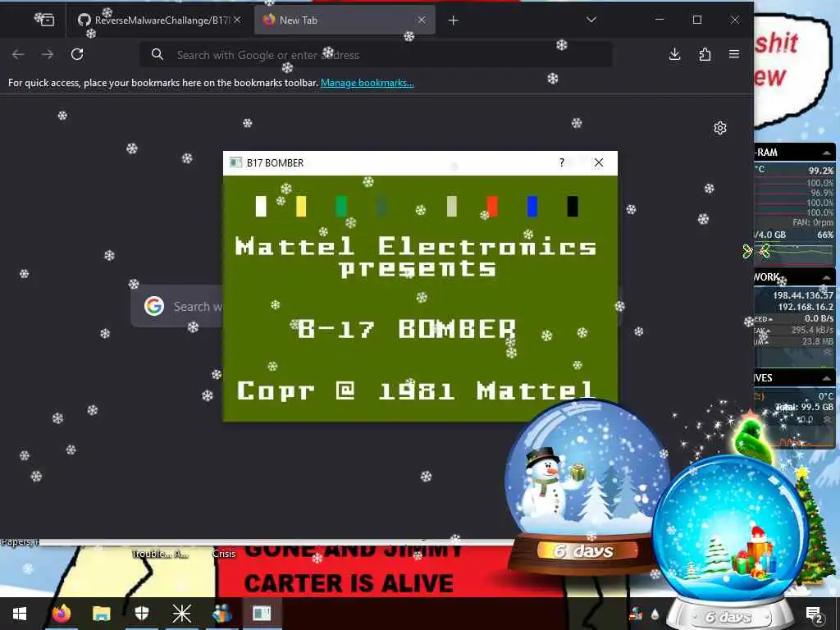Viewport: 840px width, 630px height.
Task: Open the Firefox hamburger application menu
Action: [734, 54]
